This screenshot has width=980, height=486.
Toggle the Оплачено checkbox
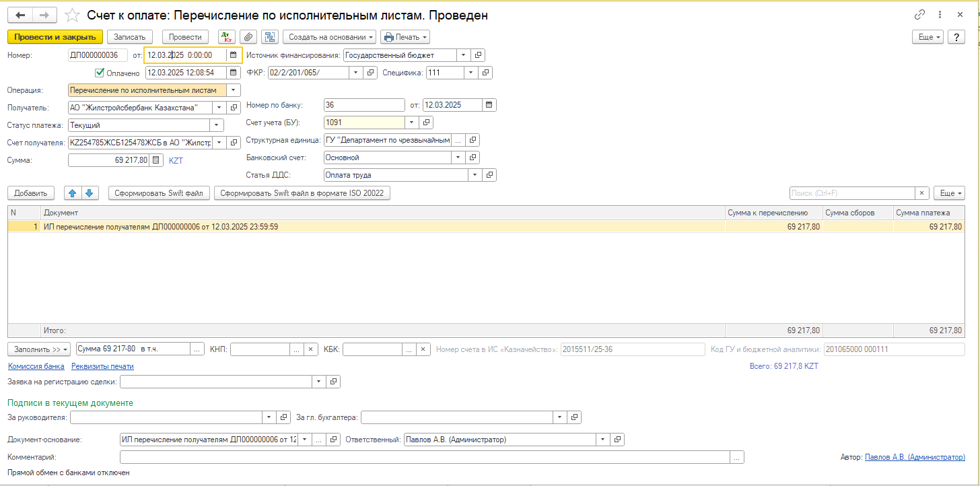tap(100, 73)
